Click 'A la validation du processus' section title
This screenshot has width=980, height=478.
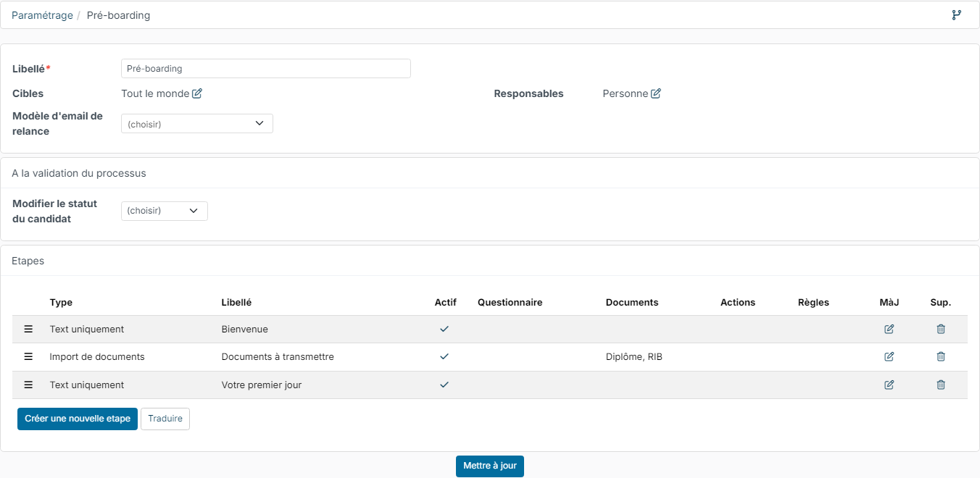coord(79,173)
